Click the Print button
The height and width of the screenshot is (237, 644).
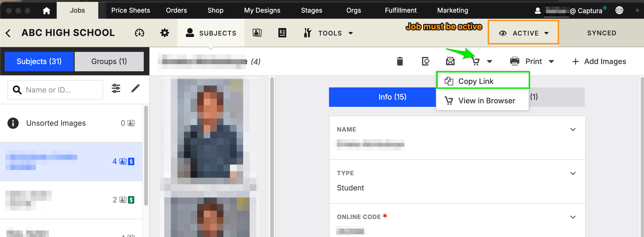[526, 61]
